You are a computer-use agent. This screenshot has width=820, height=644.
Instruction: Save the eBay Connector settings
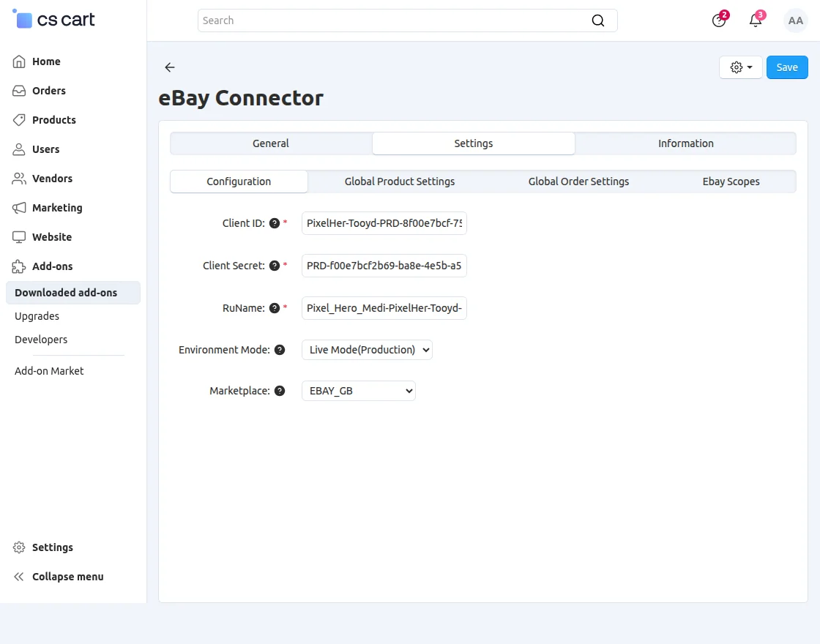coord(787,67)
